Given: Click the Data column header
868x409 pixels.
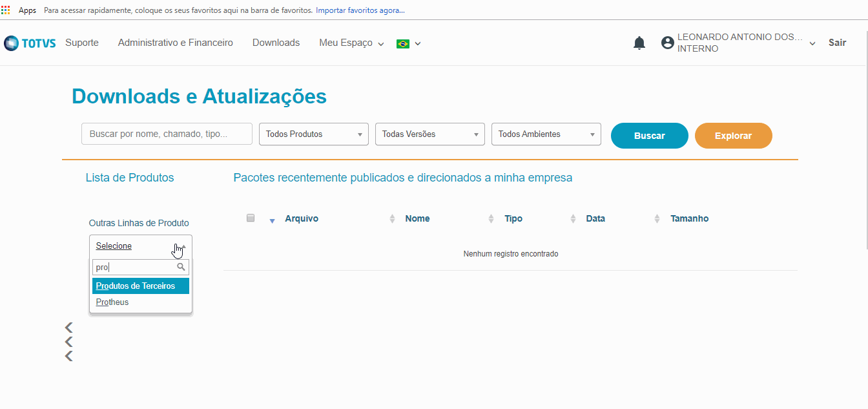Looking at the screenshot, I should point(595,218).
